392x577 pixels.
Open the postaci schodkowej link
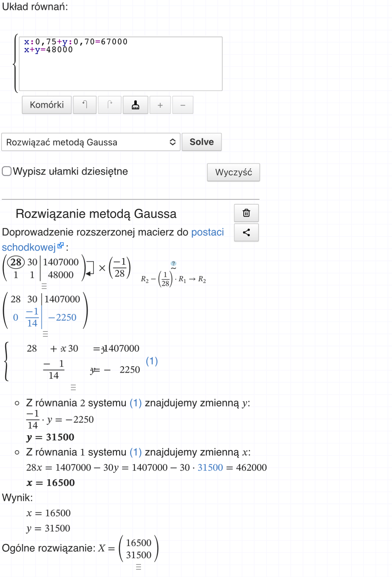point(208,232)
